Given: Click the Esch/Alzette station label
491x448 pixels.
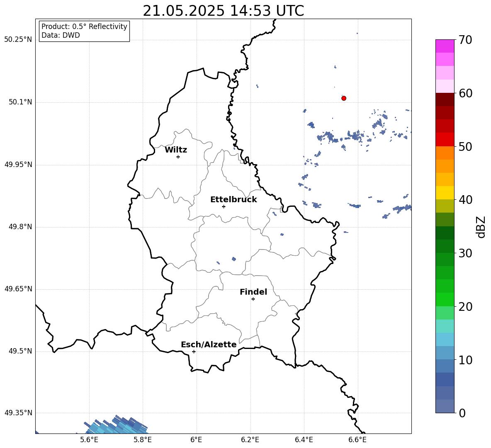Looking at the screenshot, I should [209, 344].
